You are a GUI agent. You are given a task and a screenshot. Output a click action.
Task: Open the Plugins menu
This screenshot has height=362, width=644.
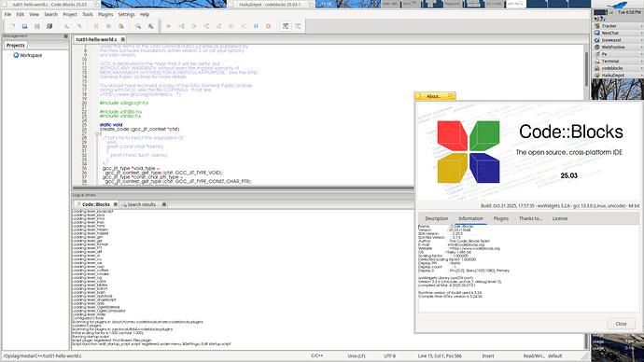[105, 14]
